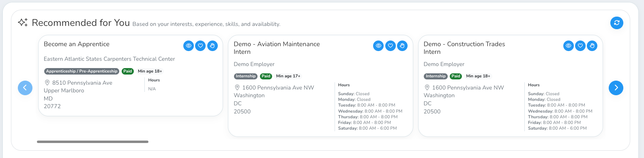The image size is (644, 158).
Task: Click the Internship tag on Aviation card
Action: pyautogui.click(x=246, y=76)
